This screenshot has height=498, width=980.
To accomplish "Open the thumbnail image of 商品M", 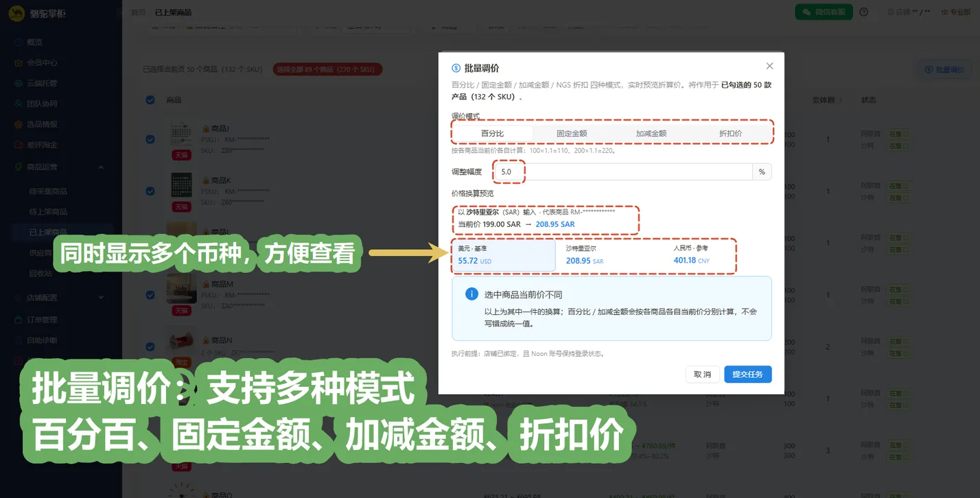I will click(182, 289).
